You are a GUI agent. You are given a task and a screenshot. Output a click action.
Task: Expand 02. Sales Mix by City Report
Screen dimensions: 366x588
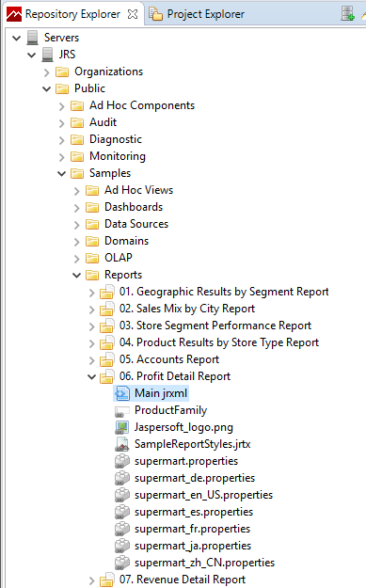pyautogui.click(x=91, y=310)
